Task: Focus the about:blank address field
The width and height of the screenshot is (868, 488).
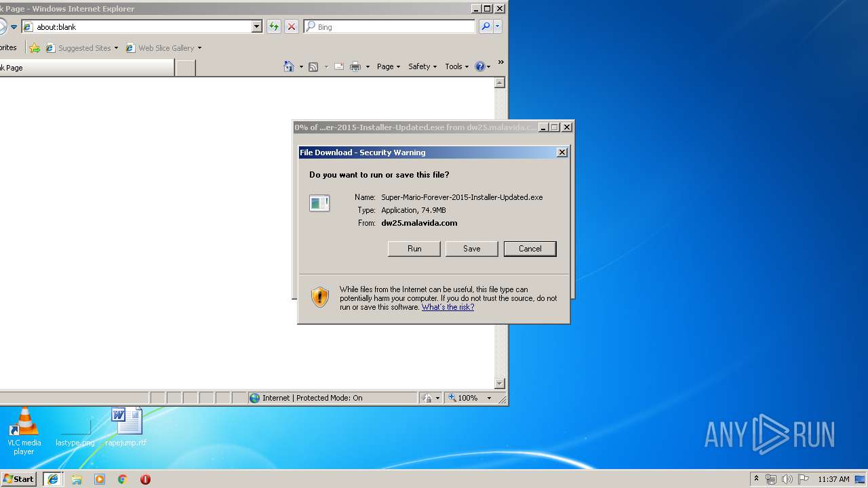Action: click(137, 26)
